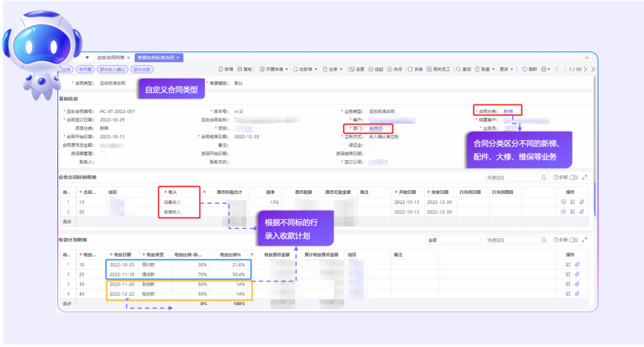Select the 查看应收标准合同 tab
The width and height of the screenshot is (644, 347).
click(x=156, y=57)
